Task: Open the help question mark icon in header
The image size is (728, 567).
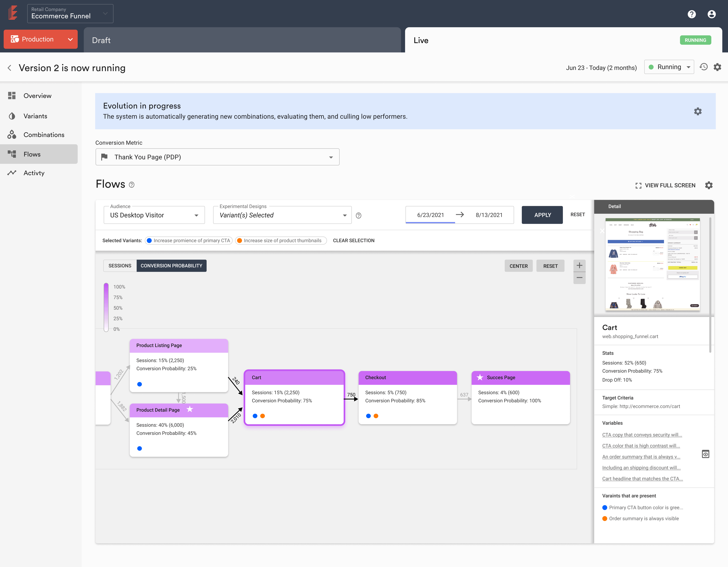Action: [692, 14]
